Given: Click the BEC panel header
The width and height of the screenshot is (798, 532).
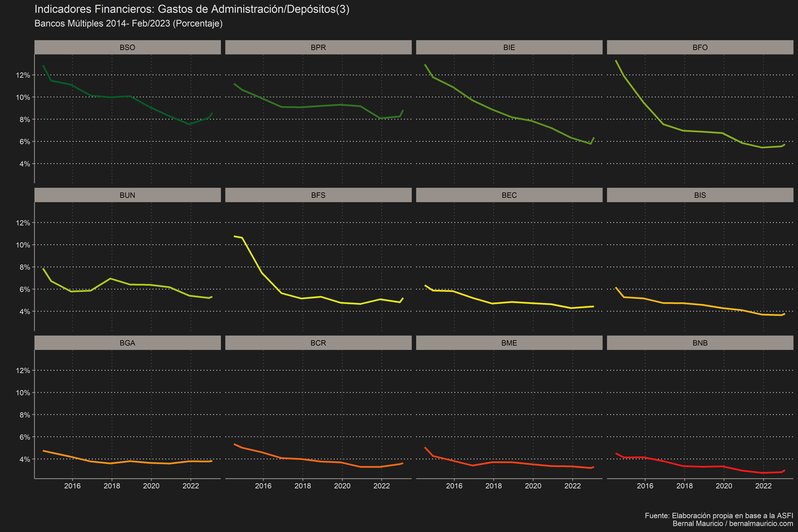Looking at the screenshot, I should click(509, 195).
